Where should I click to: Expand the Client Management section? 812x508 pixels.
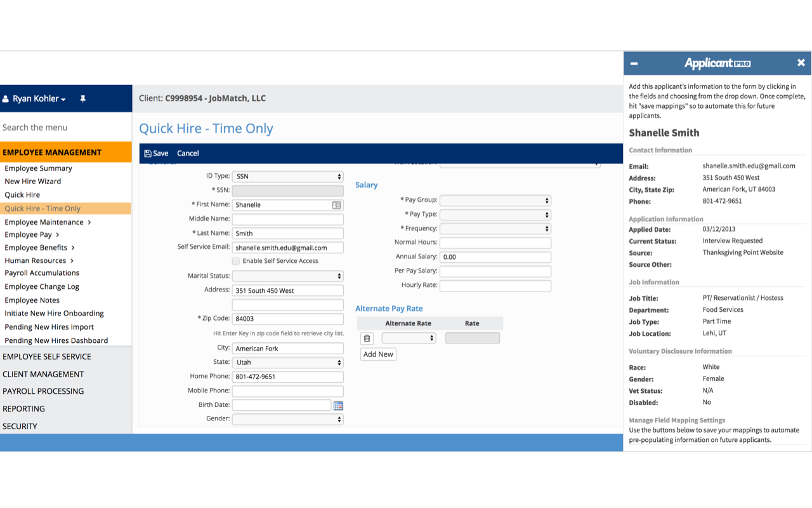[65, 374]
